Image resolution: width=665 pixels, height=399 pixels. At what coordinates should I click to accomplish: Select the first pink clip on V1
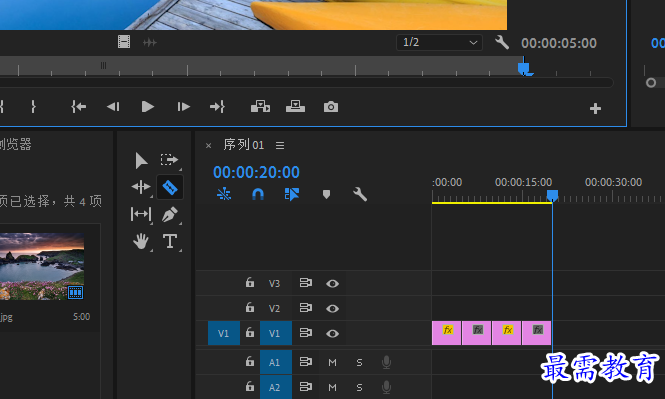tap(447, 333)
